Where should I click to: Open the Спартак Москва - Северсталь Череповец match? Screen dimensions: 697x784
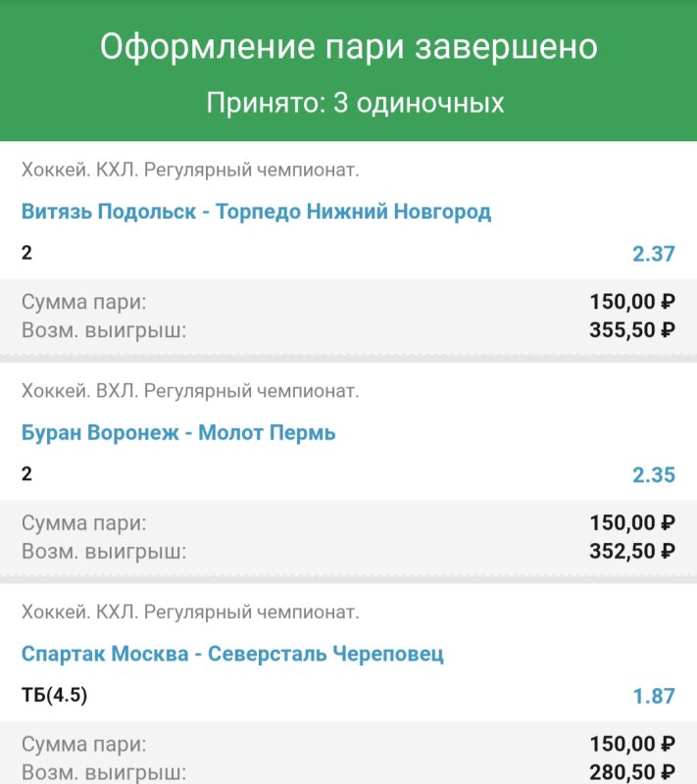pyautogui.click(x=232, y=654)
